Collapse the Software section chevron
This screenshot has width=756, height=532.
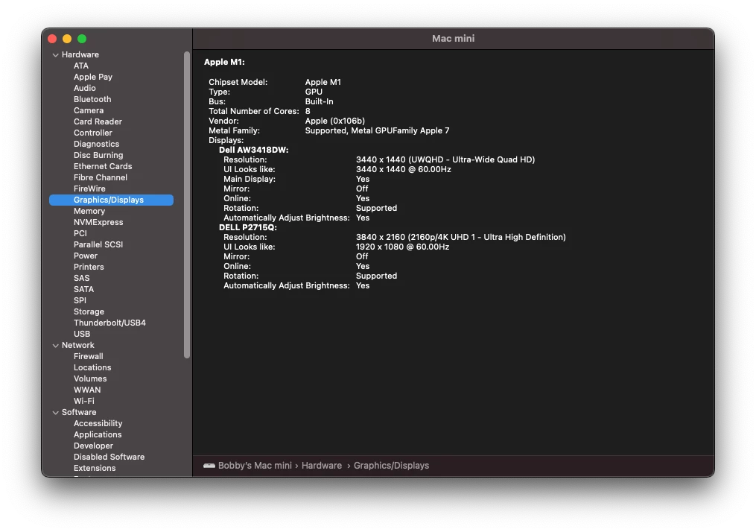[55, 412]
